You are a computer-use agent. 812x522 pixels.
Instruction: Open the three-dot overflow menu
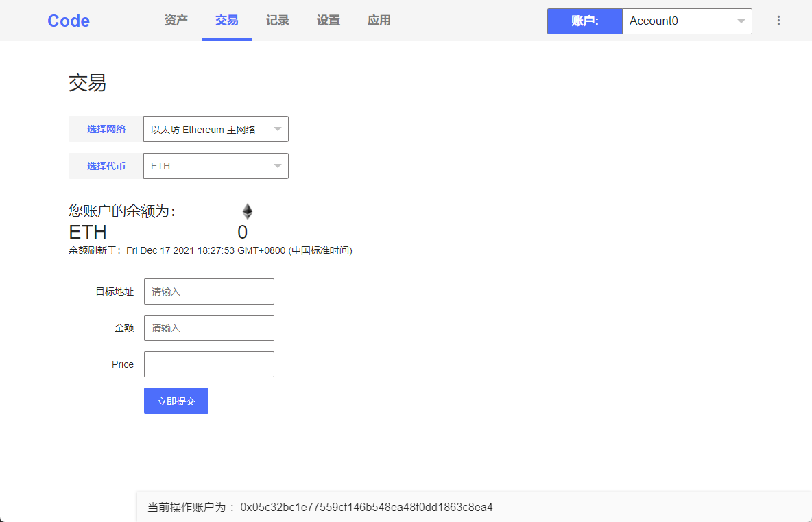click(778, 20)
